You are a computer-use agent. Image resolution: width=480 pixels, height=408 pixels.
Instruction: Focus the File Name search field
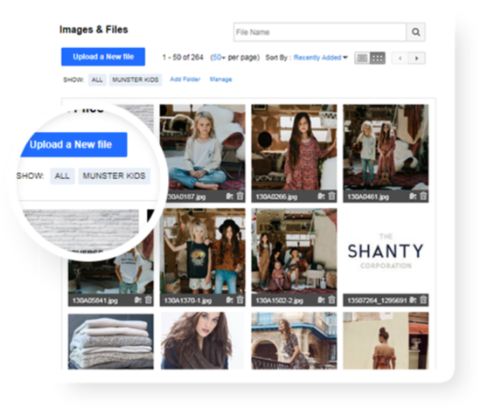(x=320, y=32)
